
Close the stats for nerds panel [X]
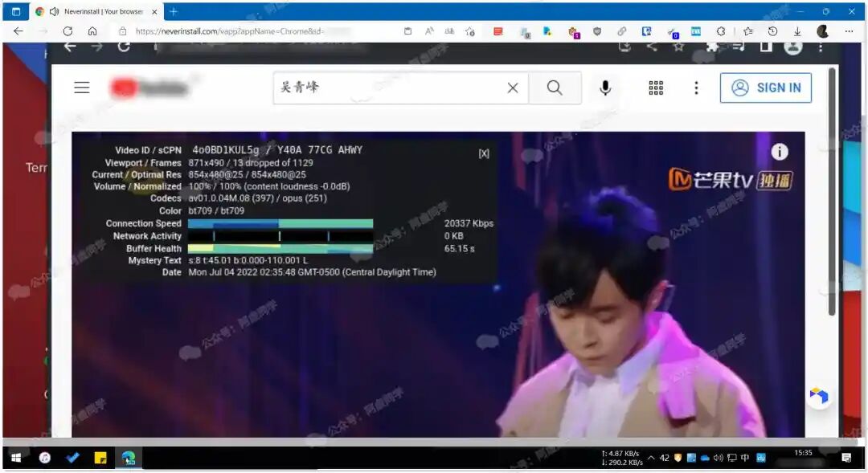coord(484,153)
